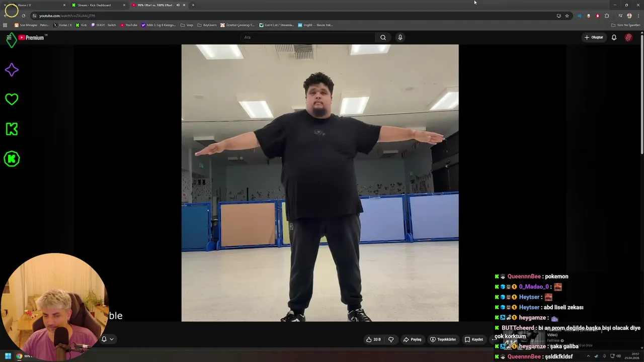644x362 pixels.
Task: Click the page vertical scrollbar
Action: coord(642,94)
